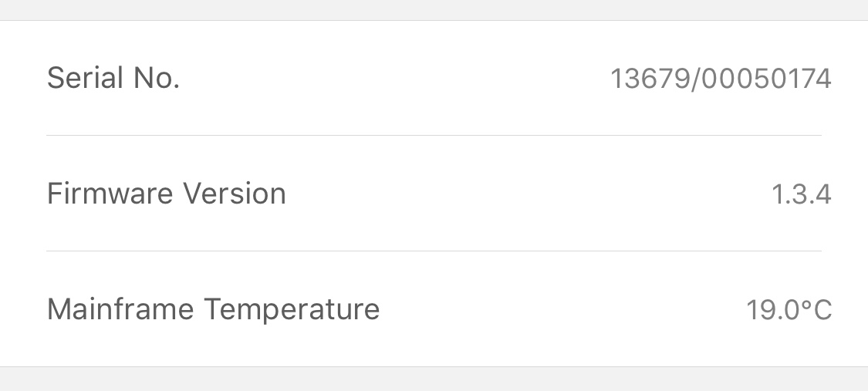
Task: Click the word Version in the middle row
Action: click(235, 194)
